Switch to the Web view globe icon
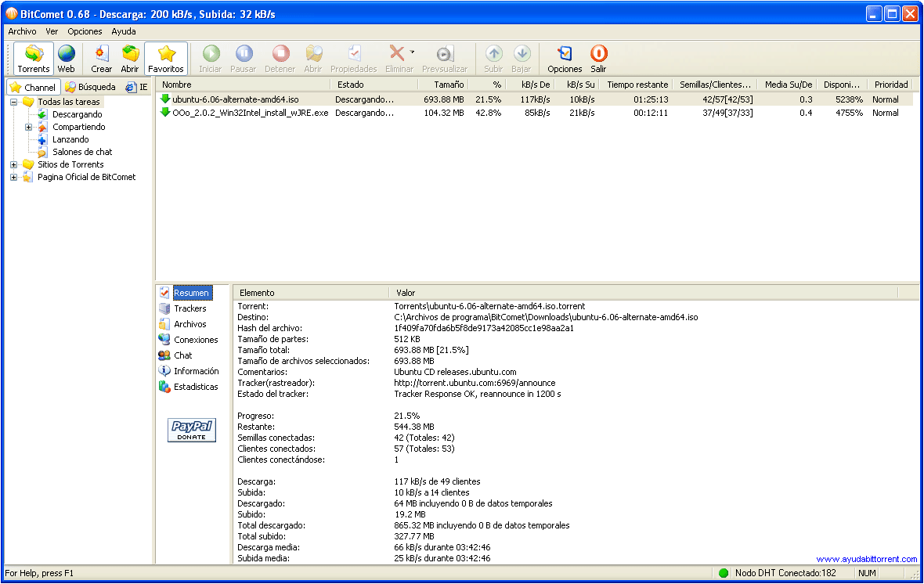Image resolution: width=924 pixels, height=584 pixels. coord(66,54)
